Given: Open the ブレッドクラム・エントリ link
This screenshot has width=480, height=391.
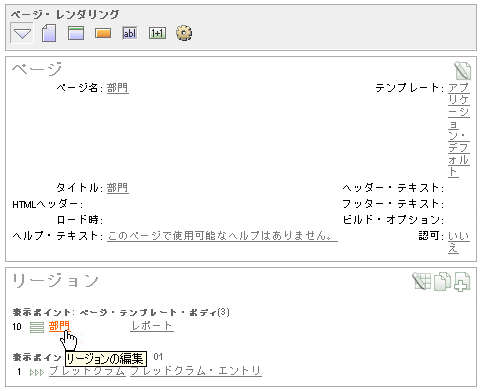Looking at the screenshot, I should (x=196, y=371).
